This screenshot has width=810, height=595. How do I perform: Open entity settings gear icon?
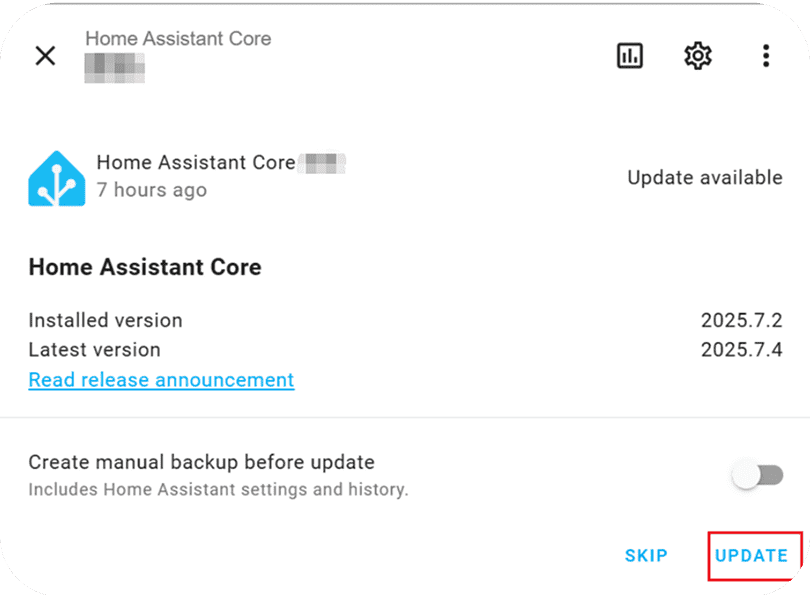click(697, 56)
